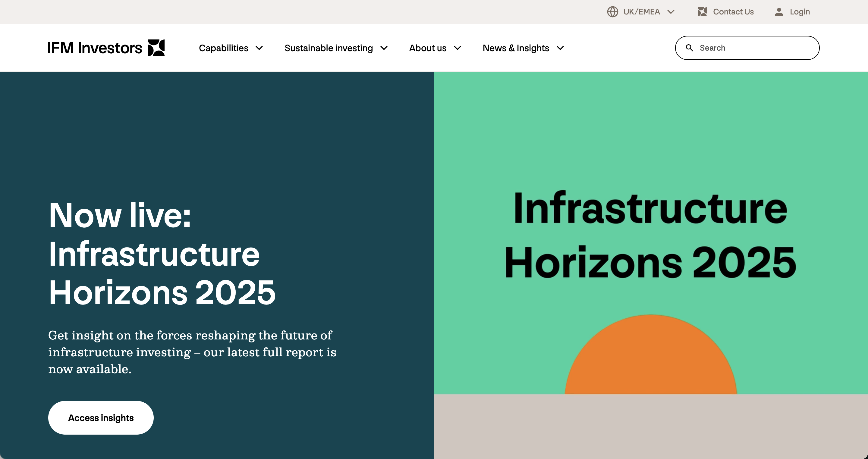Expand the Sustainable investing chevron
The image size is (868, 459).
point(384,48)
